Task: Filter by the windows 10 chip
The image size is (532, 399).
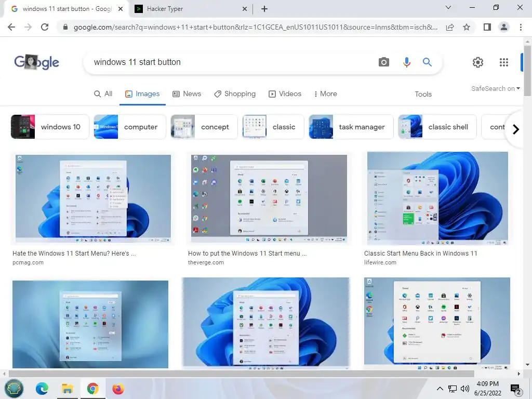Action: (50, 127)
